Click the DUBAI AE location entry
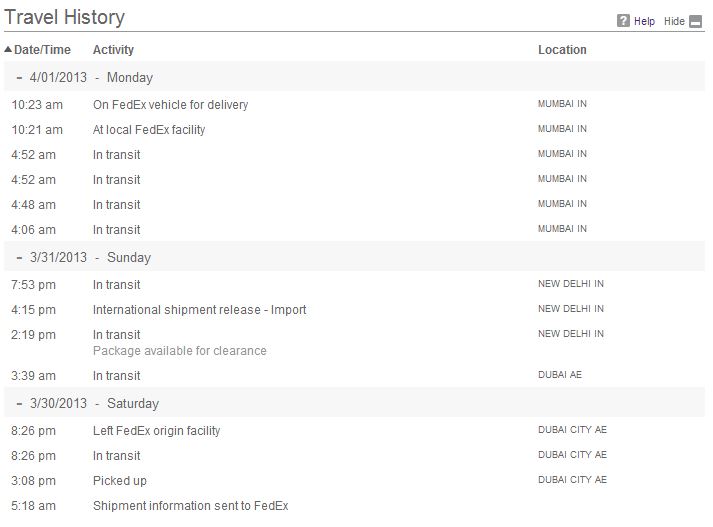Image resolution: width=713 pixels, height=527 pixels. 560,375
